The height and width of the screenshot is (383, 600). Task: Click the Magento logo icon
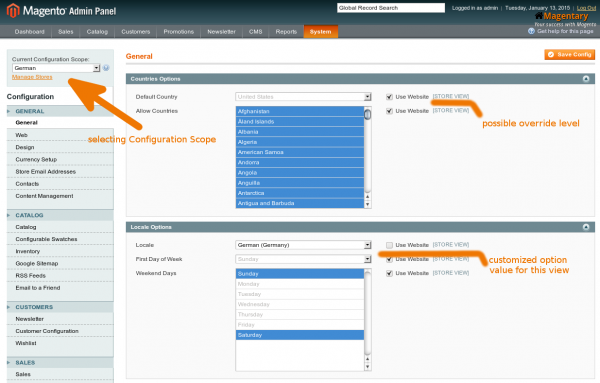13,10
